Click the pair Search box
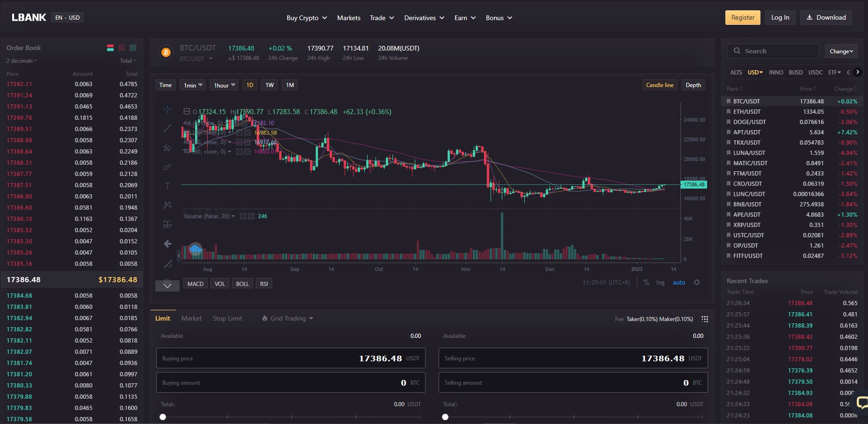868x424 pixels. click(x=773, y=51)
